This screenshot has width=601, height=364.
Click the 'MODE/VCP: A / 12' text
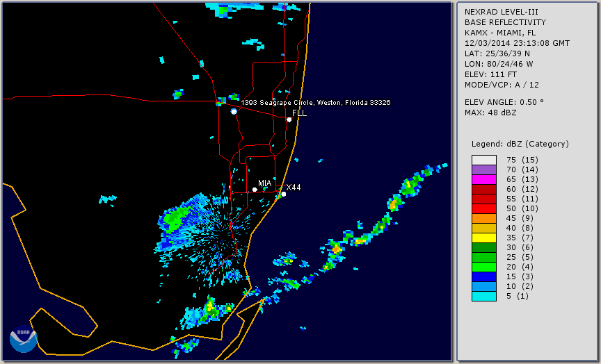click(502, 85)
